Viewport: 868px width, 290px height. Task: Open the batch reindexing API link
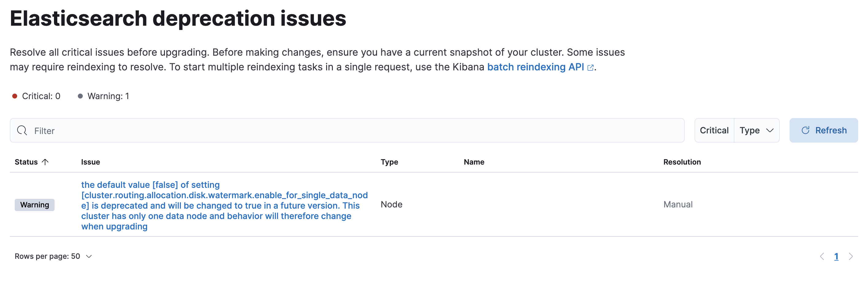pos(535,67)
